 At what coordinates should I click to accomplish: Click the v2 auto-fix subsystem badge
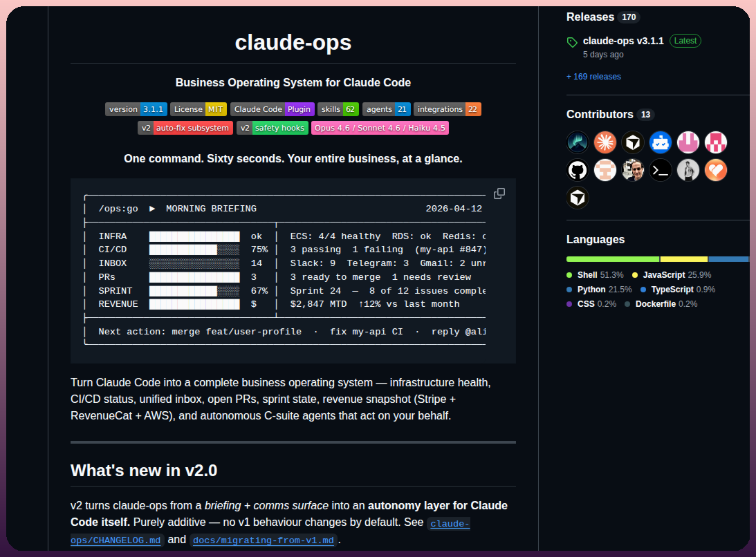click(185, 128)
